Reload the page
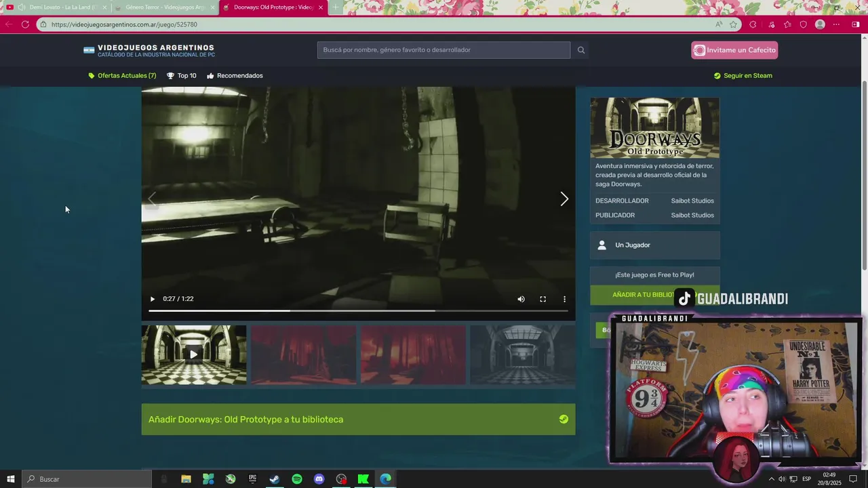The width and height of the screenshot is (868, 488). tap(25, 24)
